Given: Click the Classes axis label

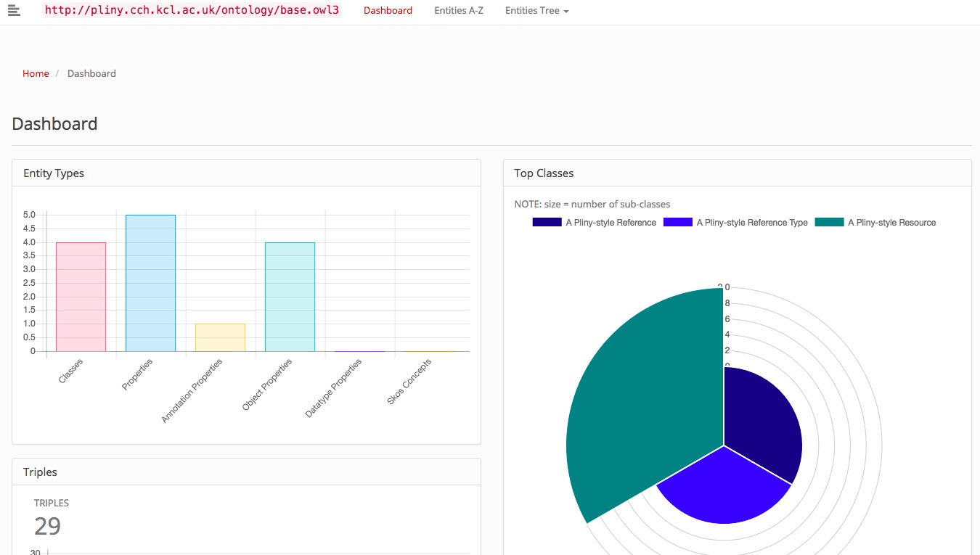Looking at the screenshot, I should pos(71,371).
